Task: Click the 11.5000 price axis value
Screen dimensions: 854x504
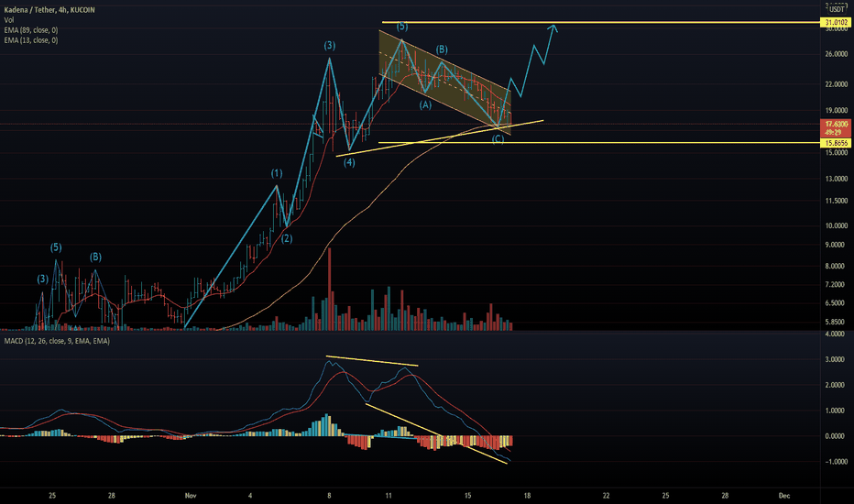Action: point(837,201)
